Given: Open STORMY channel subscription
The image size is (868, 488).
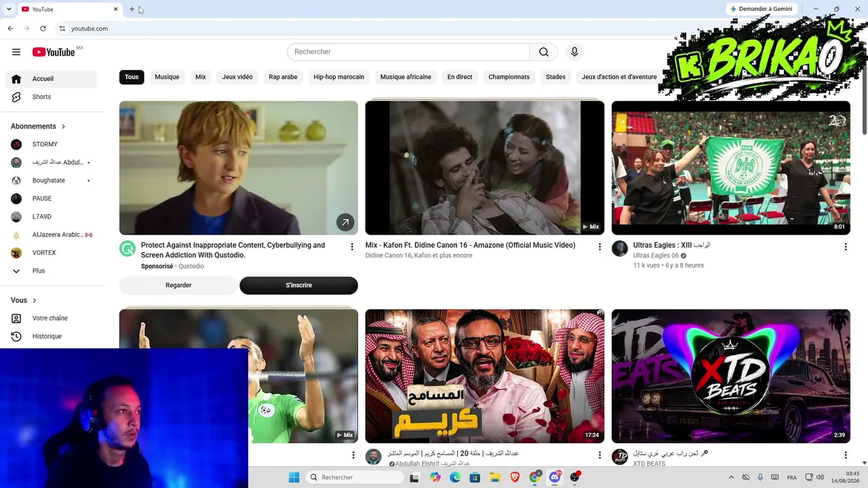Looking at the screenshot, I should point(52,144).
